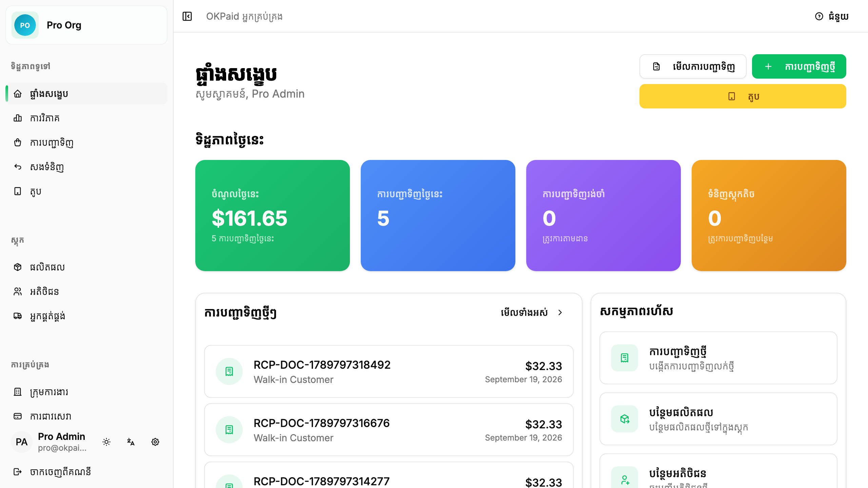Image resolution: width=868 pixels, height=488 pixels.
Task: Click the OKPaid breadcrumb title
Action: coord(244,16)
